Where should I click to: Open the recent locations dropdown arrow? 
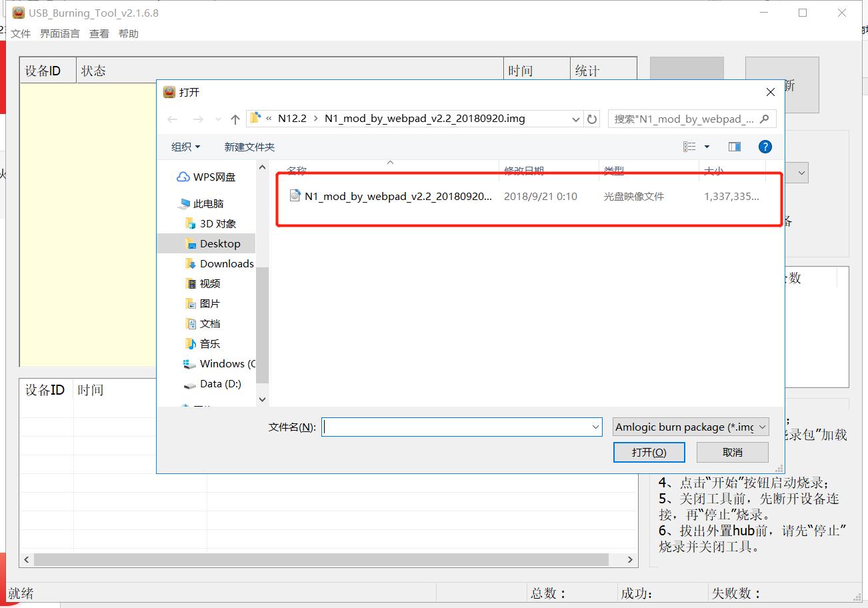pyautogui.click(x=218, y=120)
